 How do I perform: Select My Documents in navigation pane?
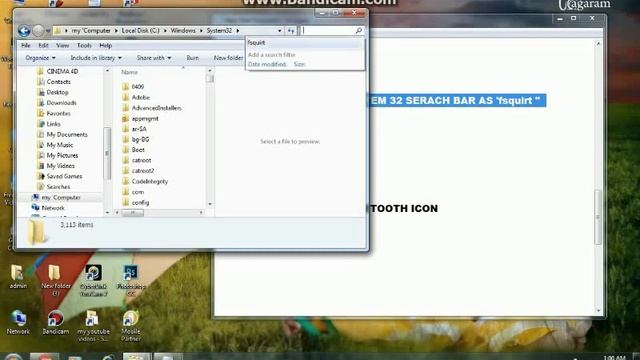click(x=67, y=134)
